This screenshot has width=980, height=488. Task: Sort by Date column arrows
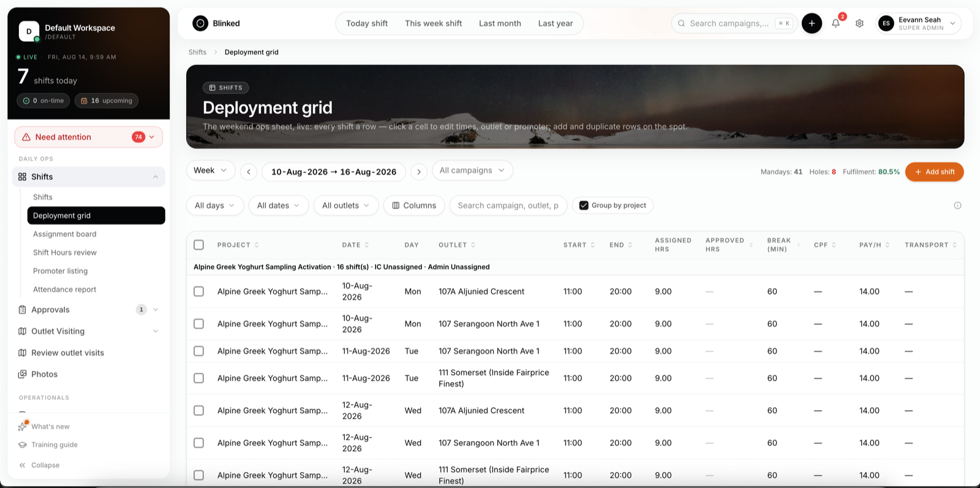click(x=367, y=245)
